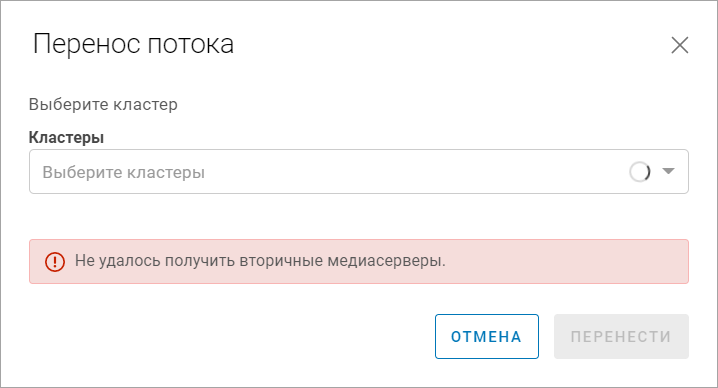Click the warning circle icon in alert

(x=54, y=262)
